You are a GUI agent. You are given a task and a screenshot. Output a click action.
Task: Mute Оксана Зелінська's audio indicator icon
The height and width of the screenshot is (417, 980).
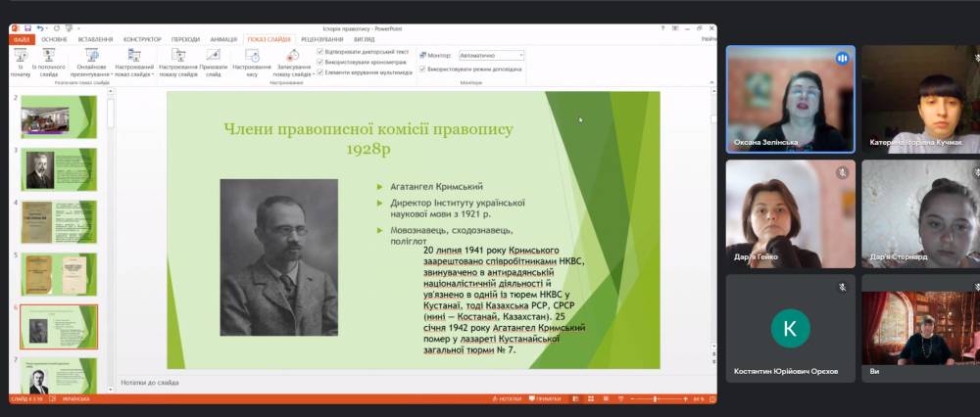click(x=841, y=59)
